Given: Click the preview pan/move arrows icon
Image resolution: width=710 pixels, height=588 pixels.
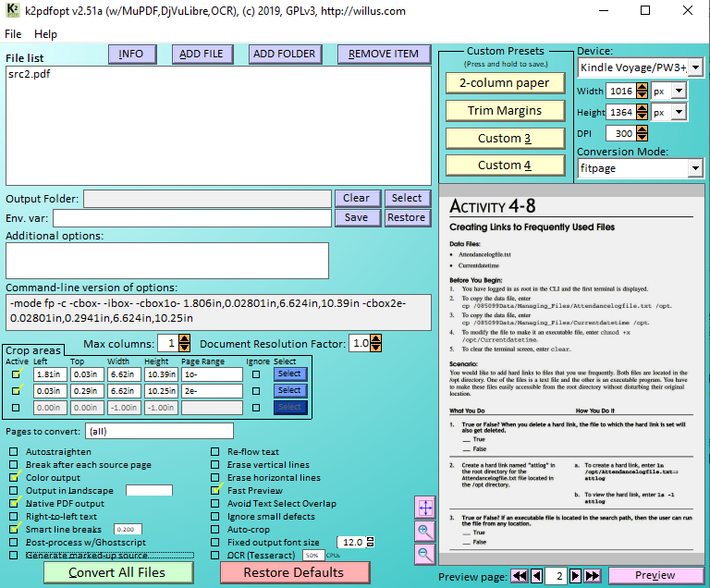Looking at the screenshot, I should pos(425,508).
